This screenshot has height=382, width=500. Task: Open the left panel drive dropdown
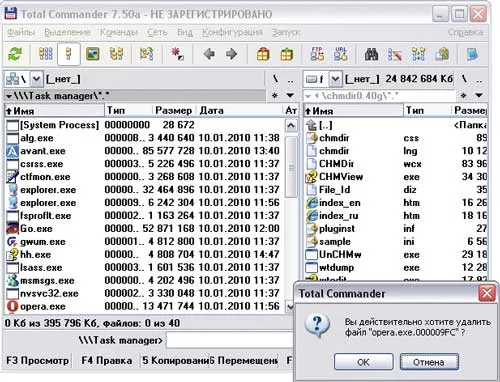[x=36, y=79]
